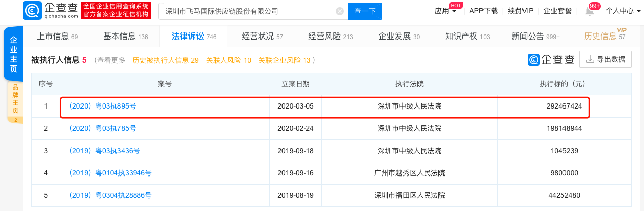Click 历史被执行人信息 29 link
The height and width of the screenshot is (211, 644).
tap(166, 60)
